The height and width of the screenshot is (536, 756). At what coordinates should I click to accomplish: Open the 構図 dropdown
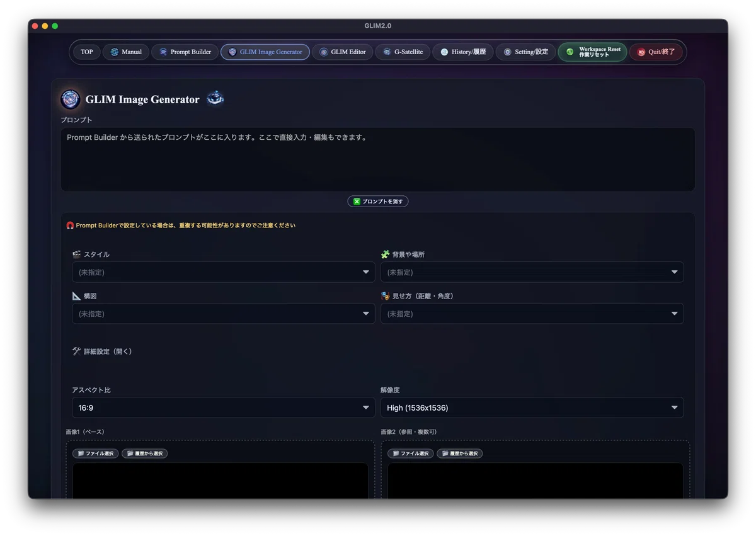coord(223,314)
